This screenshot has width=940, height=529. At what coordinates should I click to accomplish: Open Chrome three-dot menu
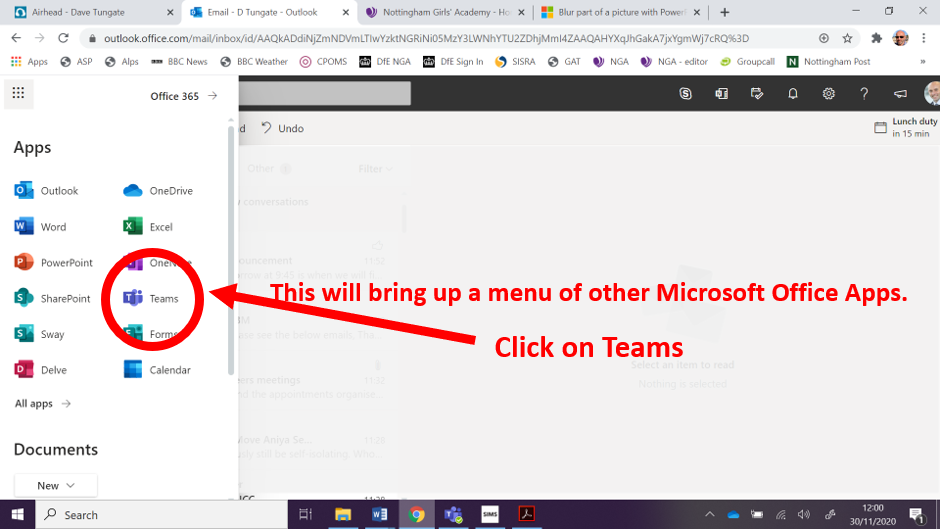(924, 38)
